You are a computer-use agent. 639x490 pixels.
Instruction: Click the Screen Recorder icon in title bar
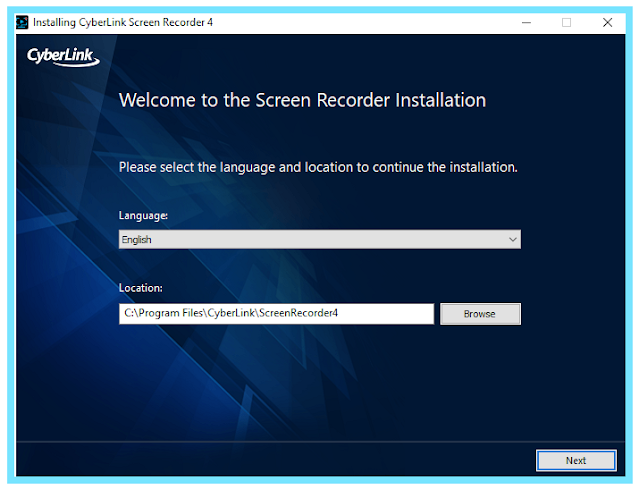click(x=22, y=22)
